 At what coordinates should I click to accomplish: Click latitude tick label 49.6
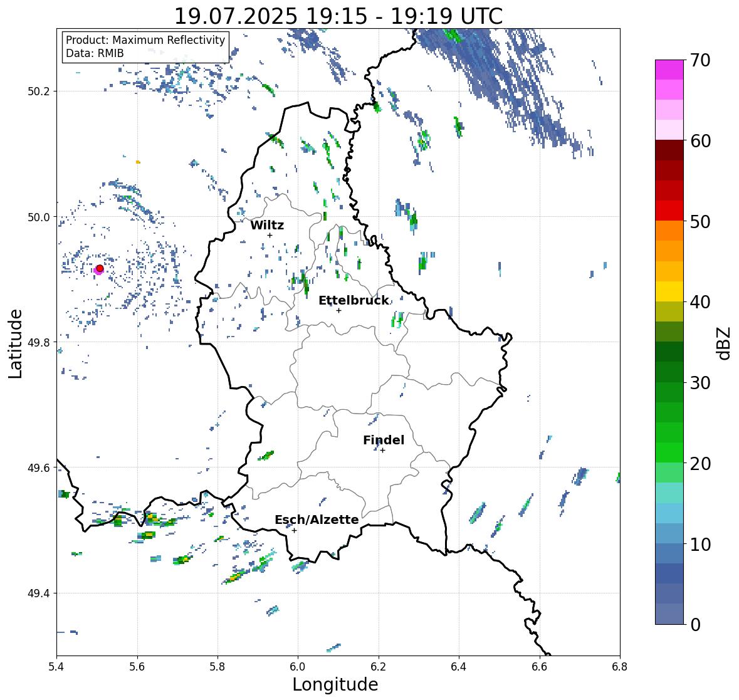(x=39, y=468)
